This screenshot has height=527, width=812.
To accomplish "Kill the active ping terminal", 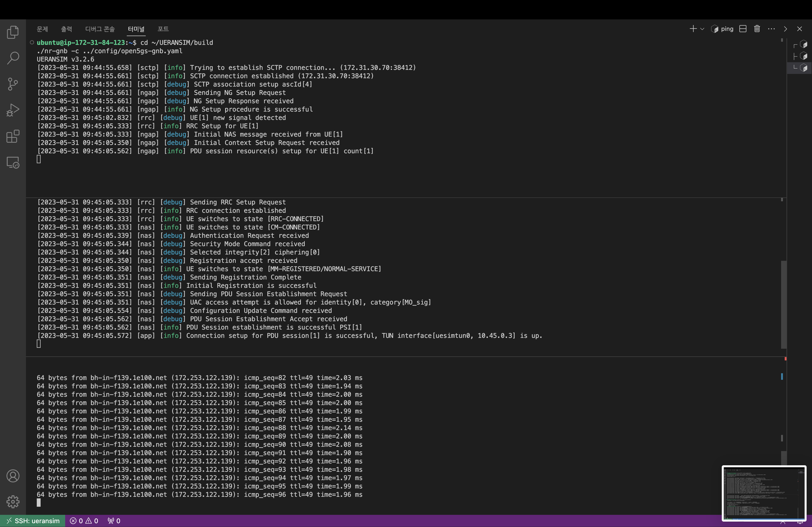I will tap(757, 29).
